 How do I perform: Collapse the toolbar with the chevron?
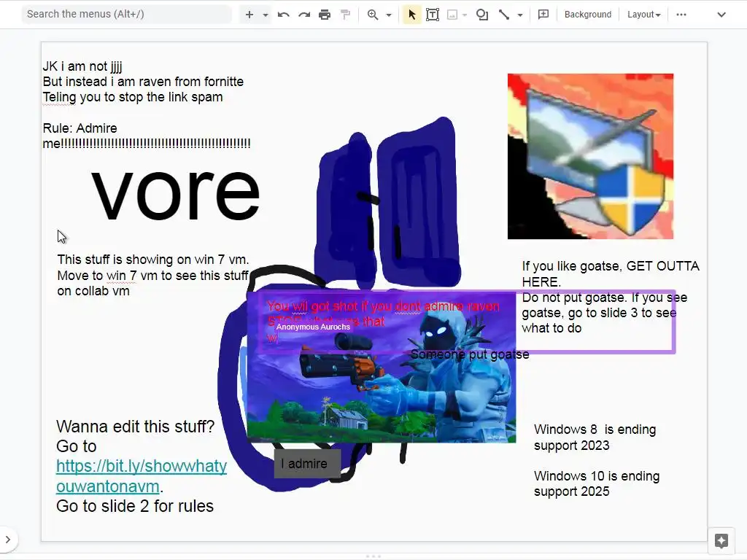coord(721,15)
